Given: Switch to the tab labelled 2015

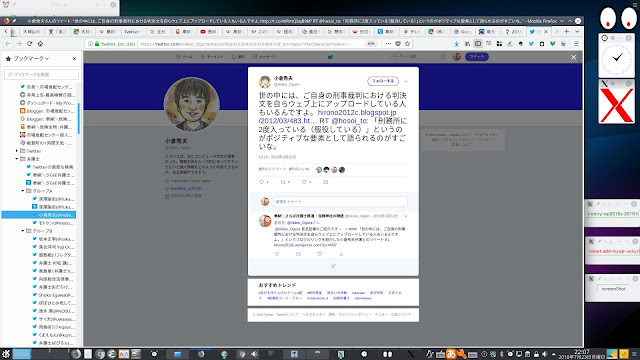Looking at the screenshot, I should click(x=513, y=31).
